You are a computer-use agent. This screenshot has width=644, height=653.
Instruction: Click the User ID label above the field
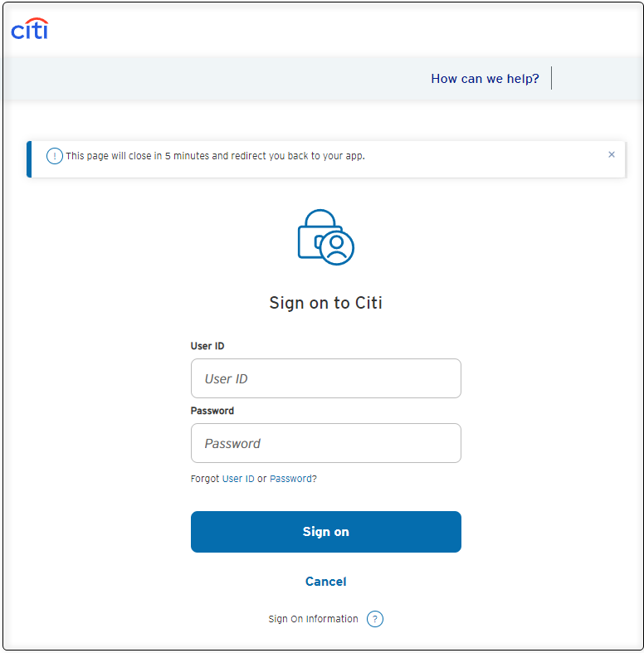(207, 346)
